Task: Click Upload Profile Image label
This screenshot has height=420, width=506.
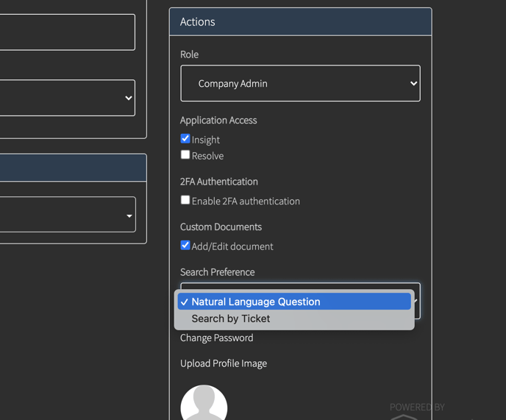Action: (224, 363)
